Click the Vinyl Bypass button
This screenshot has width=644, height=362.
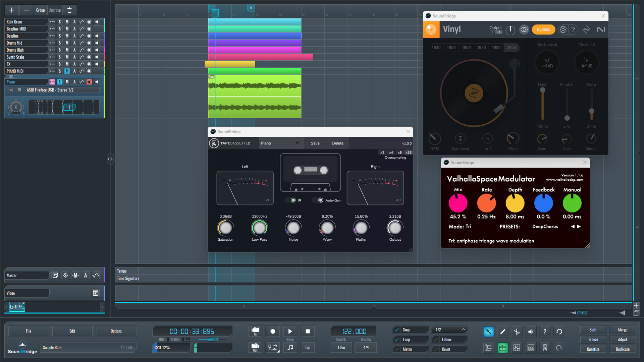(543, 29)
